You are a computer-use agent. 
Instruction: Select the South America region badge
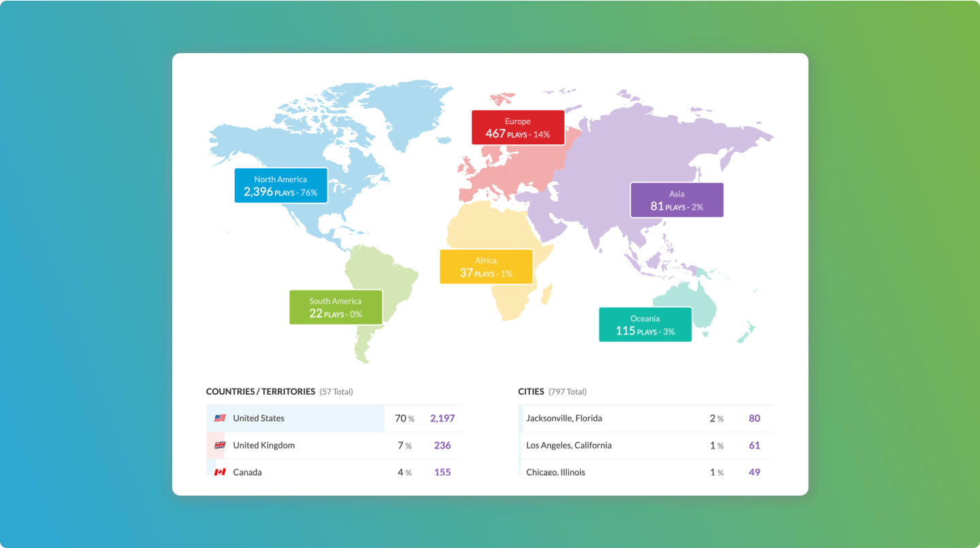[x=336, y=306]
